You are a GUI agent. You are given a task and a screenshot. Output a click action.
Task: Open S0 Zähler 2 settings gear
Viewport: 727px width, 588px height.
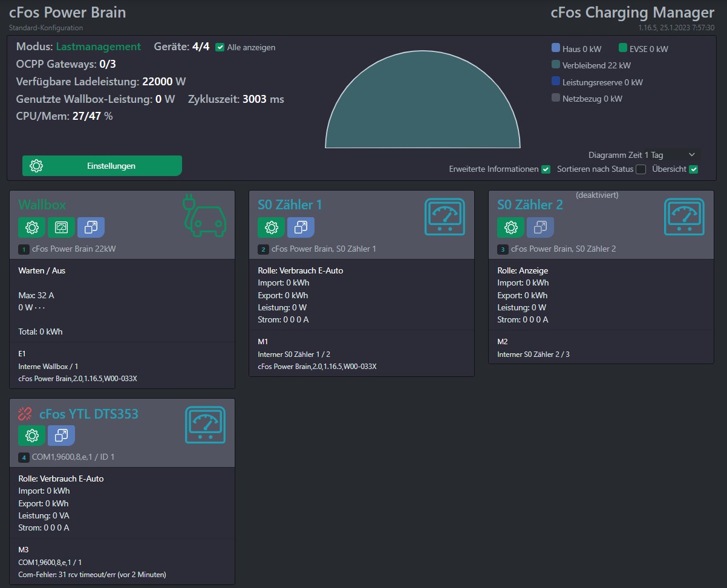pyautogui.click(x=510, y=227)
